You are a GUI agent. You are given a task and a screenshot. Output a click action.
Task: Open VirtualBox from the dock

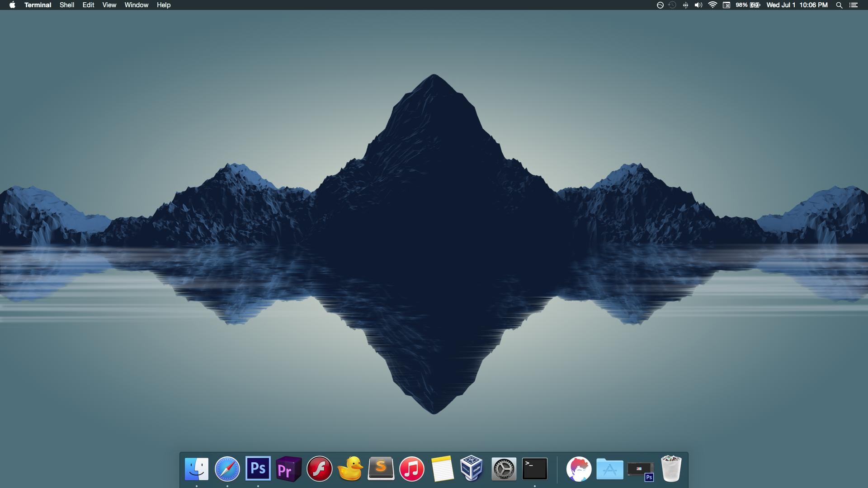coord(472,469)
